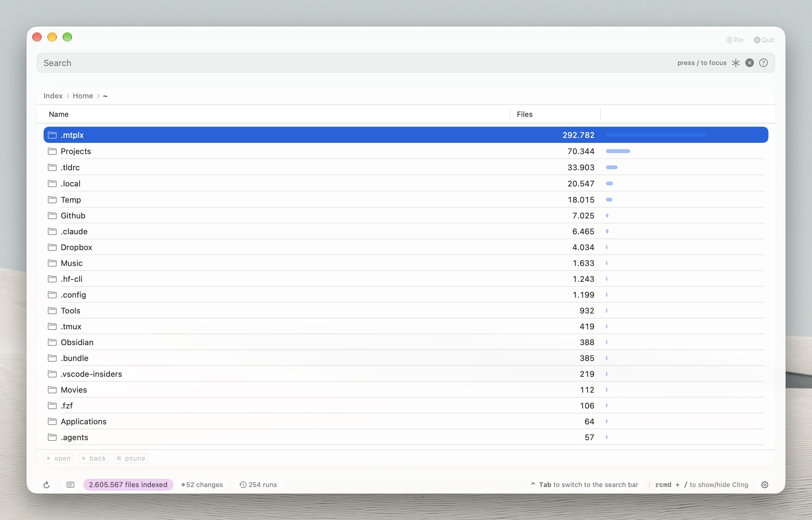The width and height of the screenshot is (812, 520).
Task: Click the 57 file count for .agents
Action: (589, 437)
